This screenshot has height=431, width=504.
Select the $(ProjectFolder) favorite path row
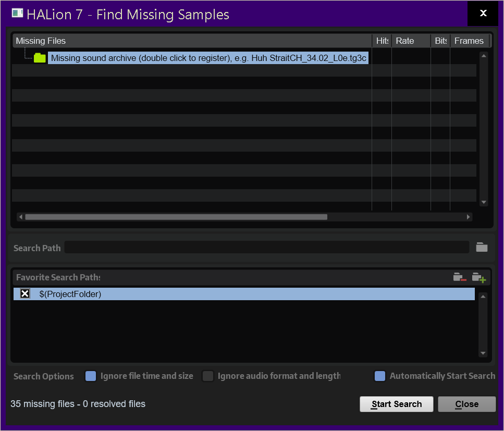[244, 294]
